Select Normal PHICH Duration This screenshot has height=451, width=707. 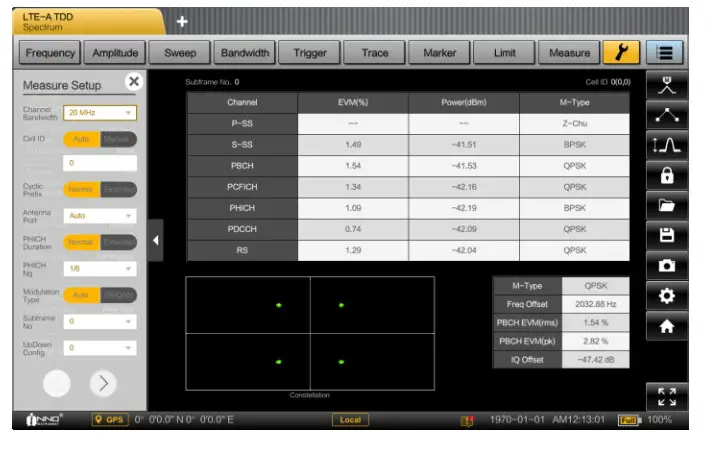(82, 242)
